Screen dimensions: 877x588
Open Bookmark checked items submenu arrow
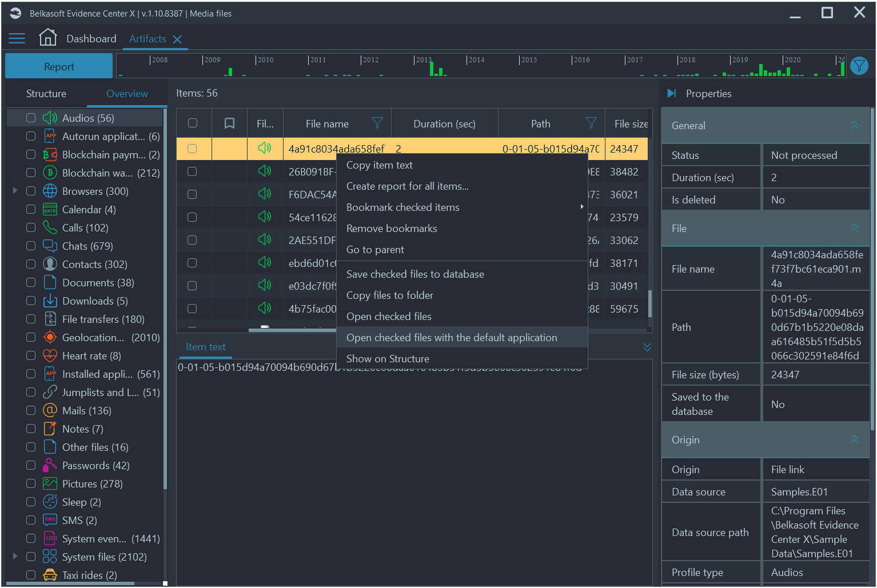(582, 207)
